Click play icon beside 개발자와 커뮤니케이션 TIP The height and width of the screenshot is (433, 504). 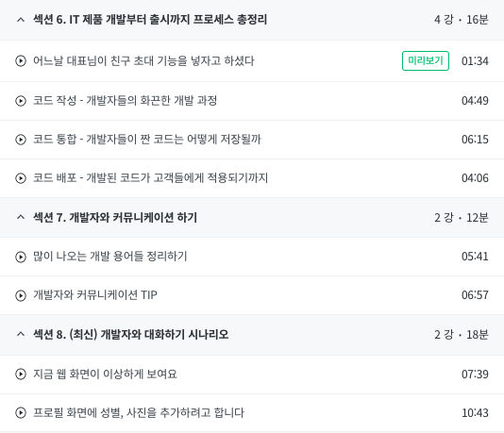pyautogui.click(x=21, y=295)
